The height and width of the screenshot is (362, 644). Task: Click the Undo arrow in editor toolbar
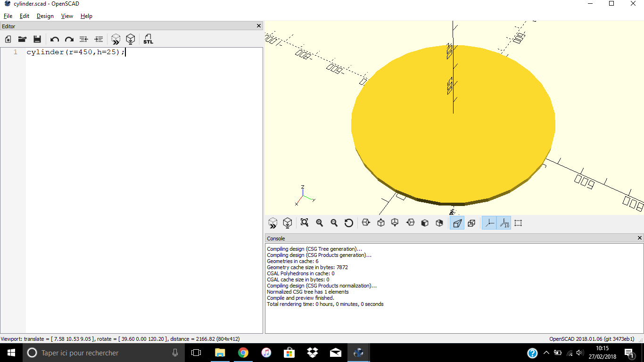[55, 40]
